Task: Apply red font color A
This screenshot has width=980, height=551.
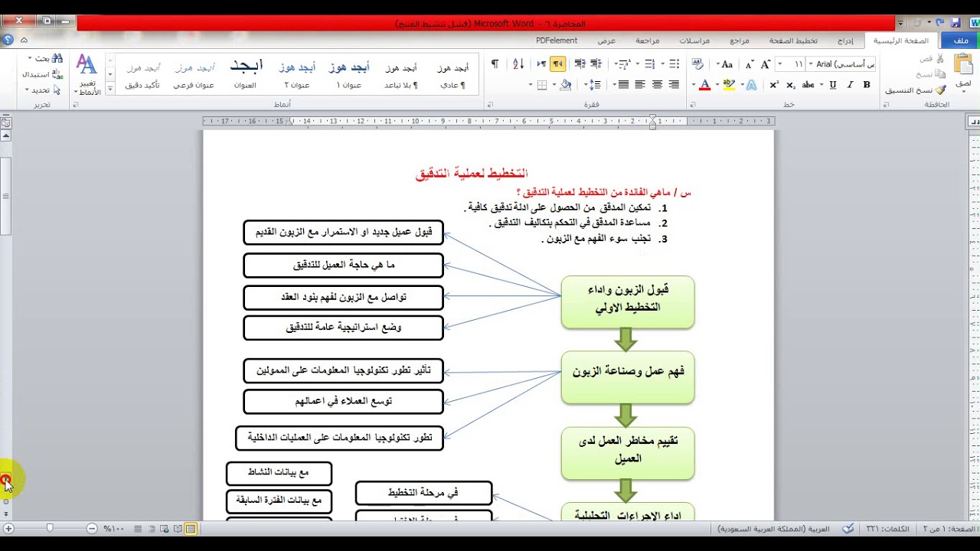Action: [x=705, y=85]
